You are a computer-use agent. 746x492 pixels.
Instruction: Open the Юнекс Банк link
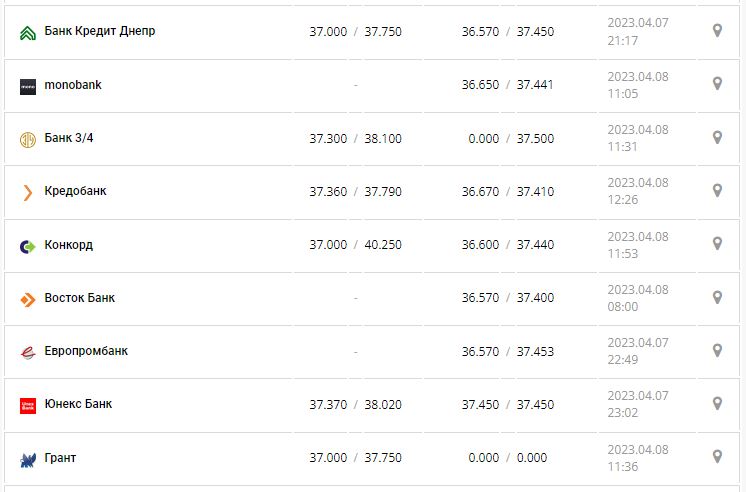tap(78, 404)
